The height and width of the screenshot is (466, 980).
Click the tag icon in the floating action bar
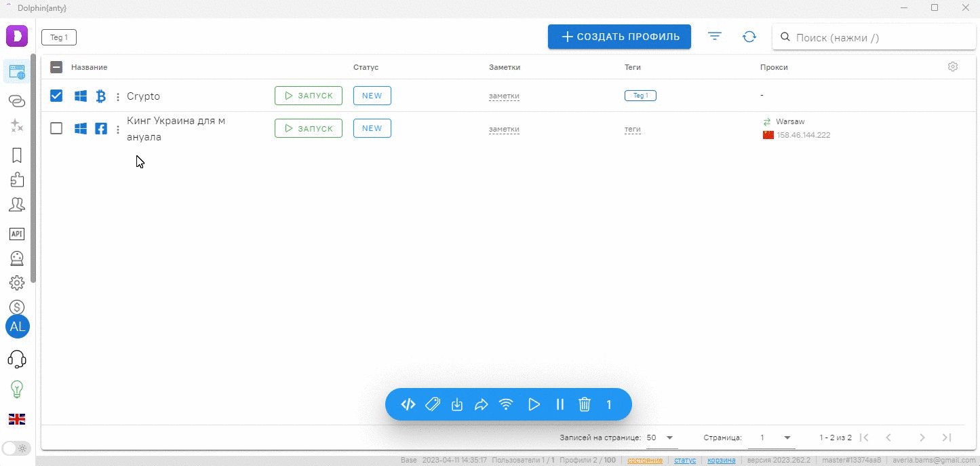[433, 405]
